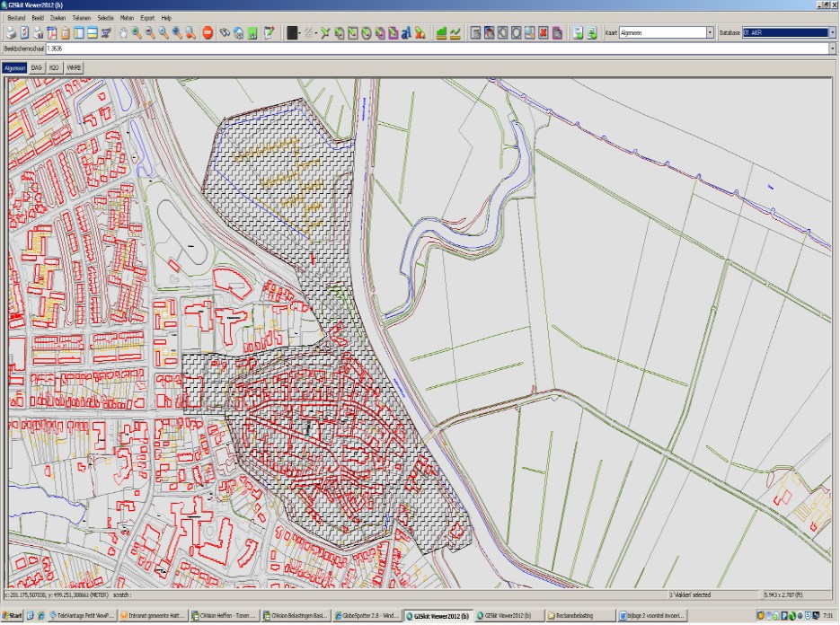The height and width of the screenshot is (625, 840).
Task: Open the Bestand menu
Action: 16,18
